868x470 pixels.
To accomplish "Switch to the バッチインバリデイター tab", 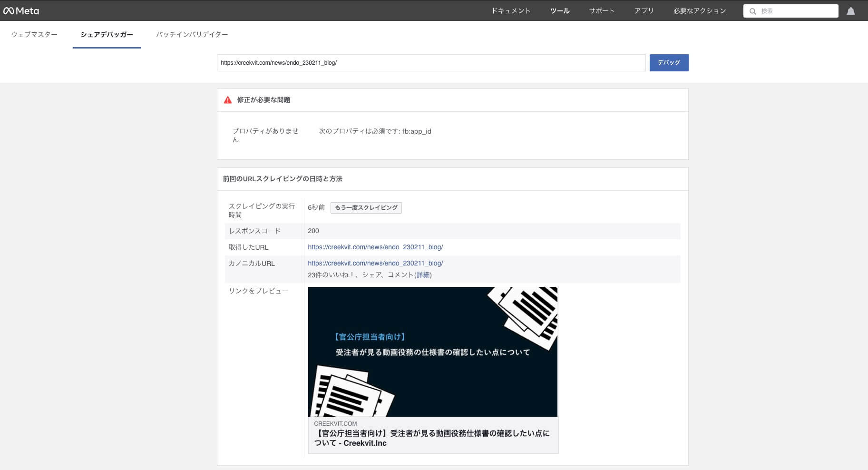I will tap(192, 34).
